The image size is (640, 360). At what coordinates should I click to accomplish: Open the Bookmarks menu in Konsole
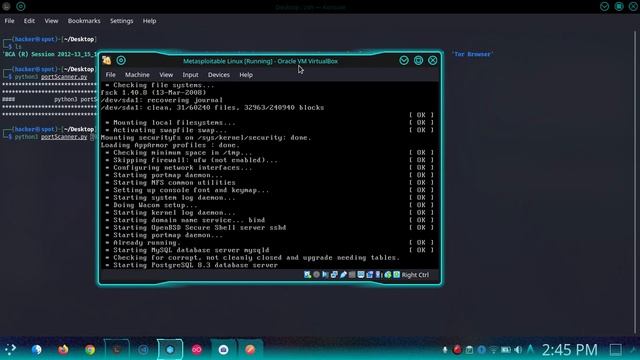(84, 21)
